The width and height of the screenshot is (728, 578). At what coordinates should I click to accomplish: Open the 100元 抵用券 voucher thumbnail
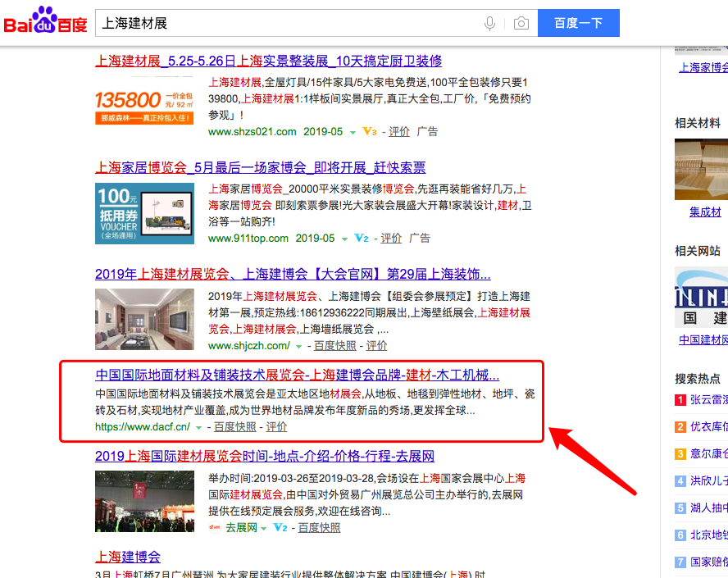(144, 213)
